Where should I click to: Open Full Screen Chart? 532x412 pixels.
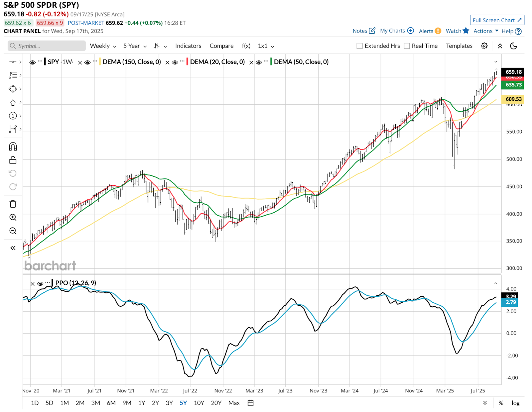[x=497, y=20]
